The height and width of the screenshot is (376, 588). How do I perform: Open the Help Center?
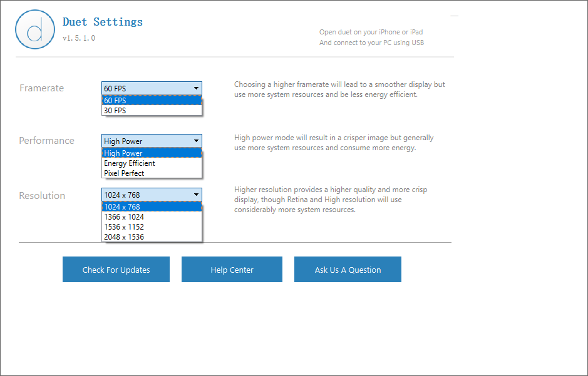click(x=232, y=269)
